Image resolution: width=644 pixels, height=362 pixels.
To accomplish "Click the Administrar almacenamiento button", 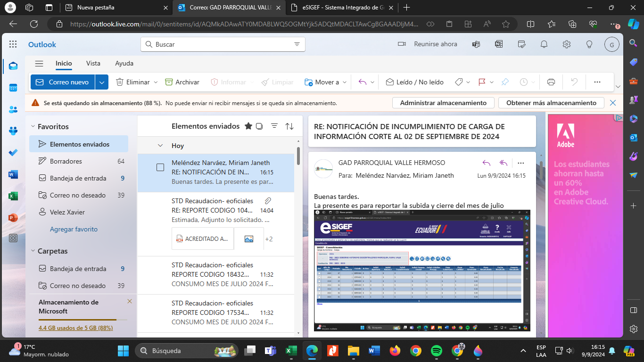I will click(x=443, y=103).
